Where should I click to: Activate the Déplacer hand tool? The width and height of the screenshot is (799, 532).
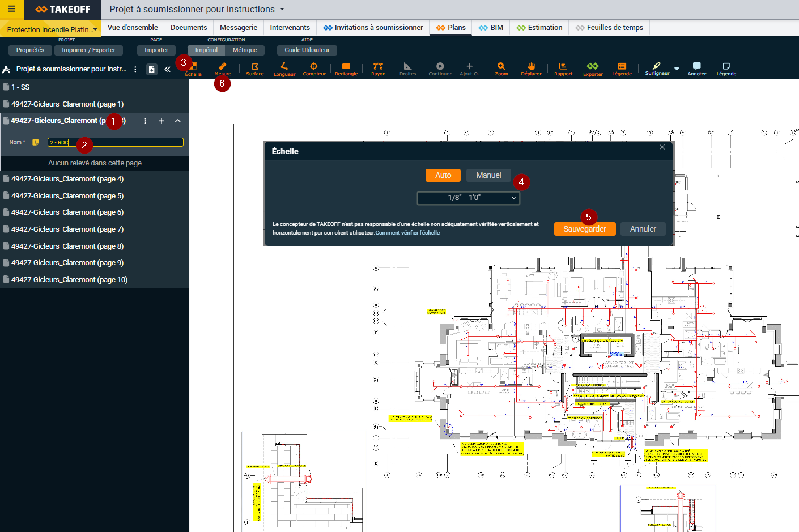point(531,69)
